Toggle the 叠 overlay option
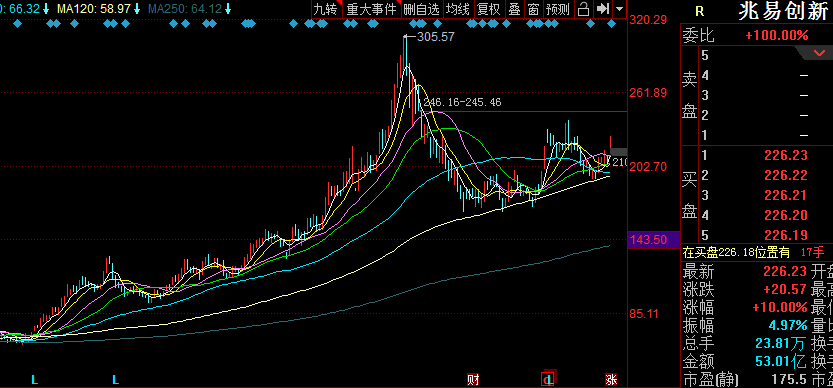 click(x=514, y=9)
